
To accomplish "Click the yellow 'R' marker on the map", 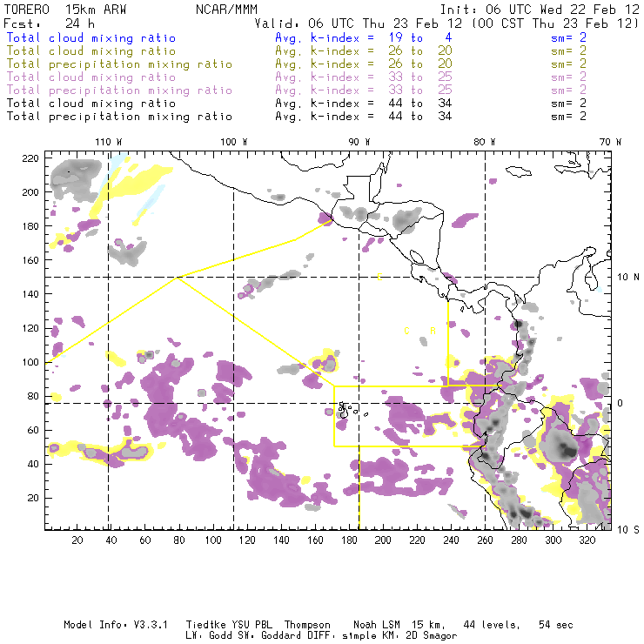I will pos(433,331).
